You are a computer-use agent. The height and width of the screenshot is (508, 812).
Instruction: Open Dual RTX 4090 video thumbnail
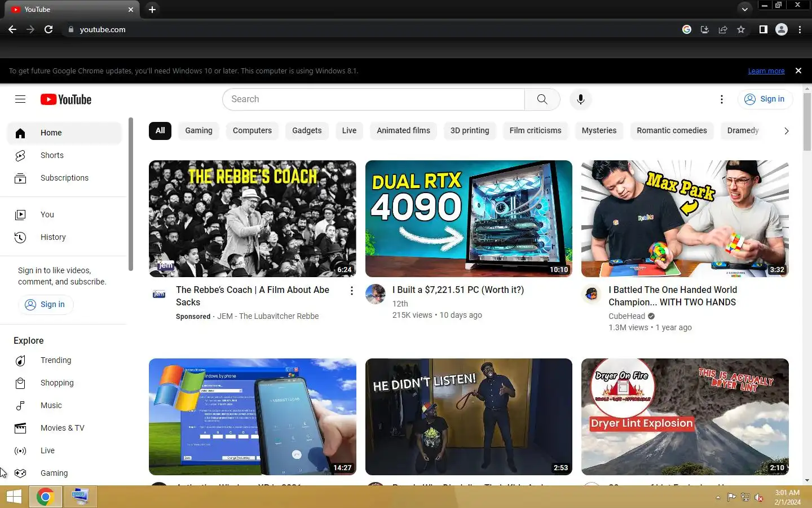469,218
